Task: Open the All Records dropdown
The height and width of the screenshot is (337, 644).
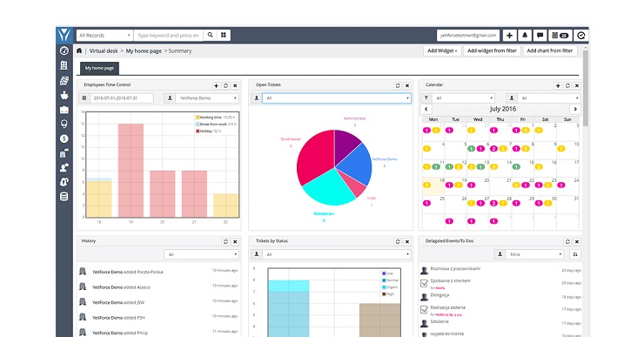Action: click(104, 36)
